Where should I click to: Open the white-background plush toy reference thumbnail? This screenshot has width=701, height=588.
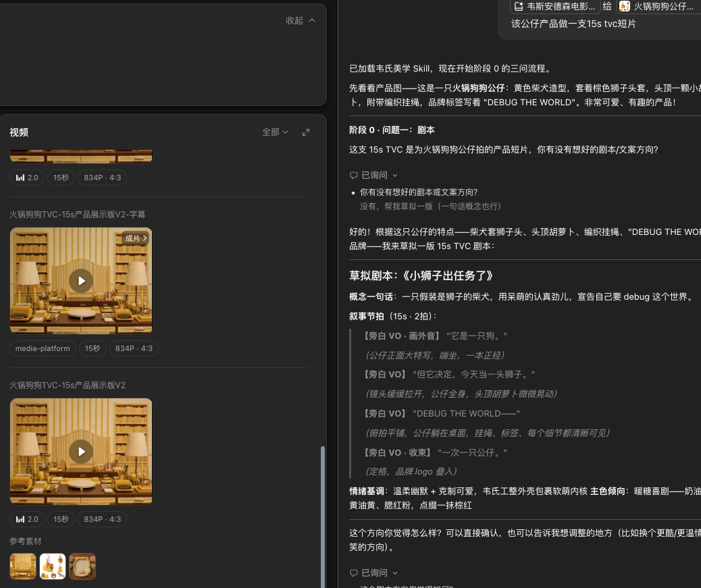(53, 566)
